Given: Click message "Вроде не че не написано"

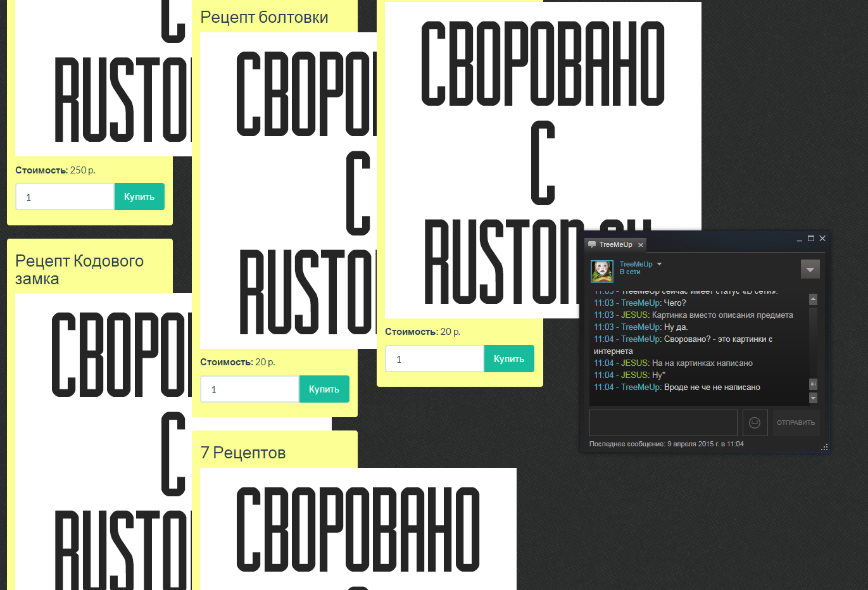Looking at the screenshot, I should tap(712, 387).
